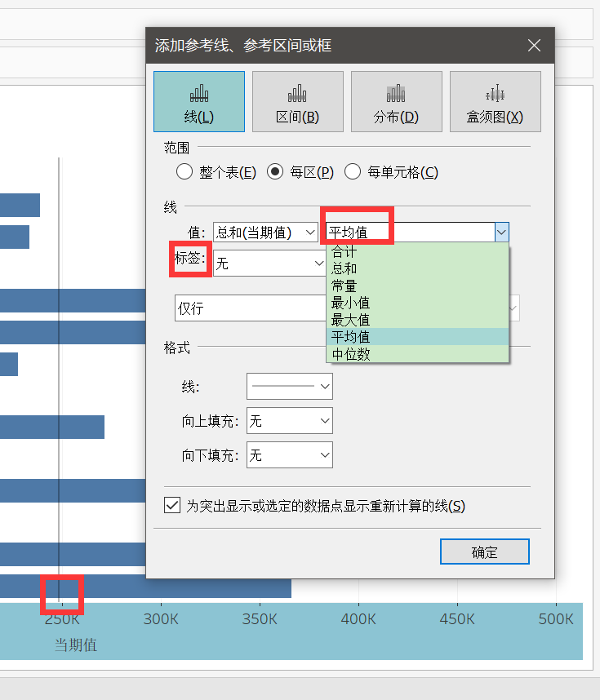Click the 当期值 axis title
The image size is (600, 700).
pyautogui.click(x=75, y=645)
